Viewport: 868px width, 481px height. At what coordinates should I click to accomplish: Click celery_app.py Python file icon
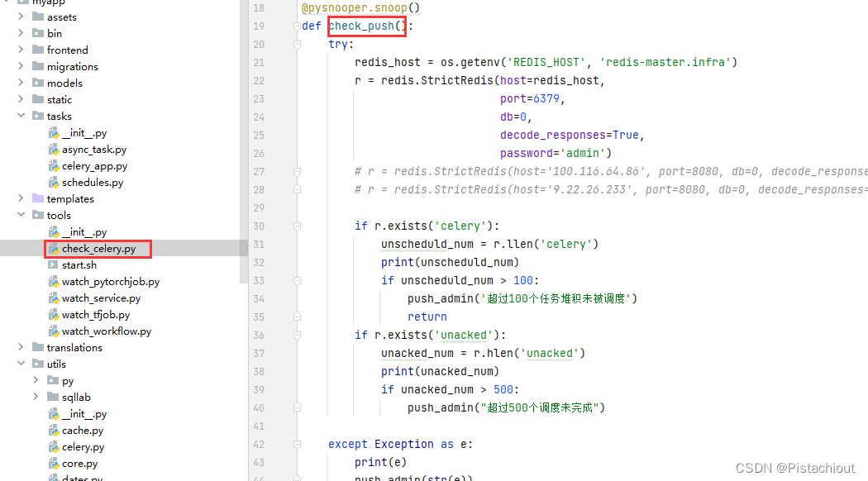pyautogui.click(x=54, y=166)
